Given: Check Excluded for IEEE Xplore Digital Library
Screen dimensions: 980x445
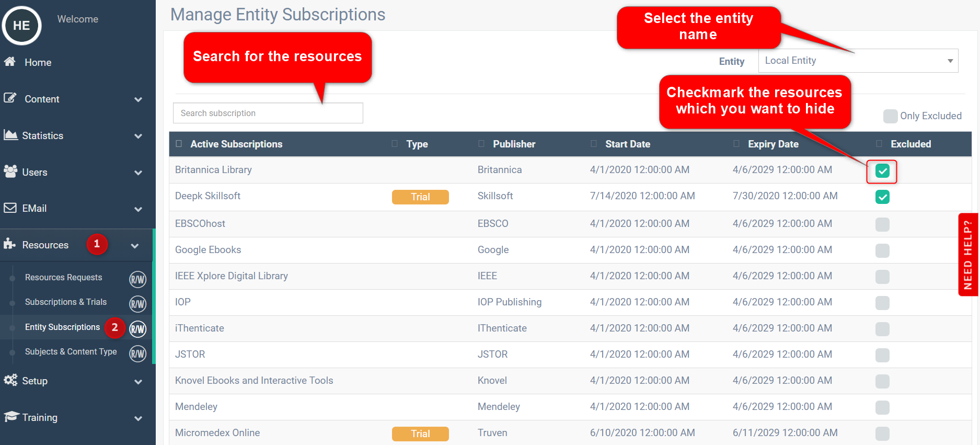Looking at the screenshot, I should tap(882, 277).
